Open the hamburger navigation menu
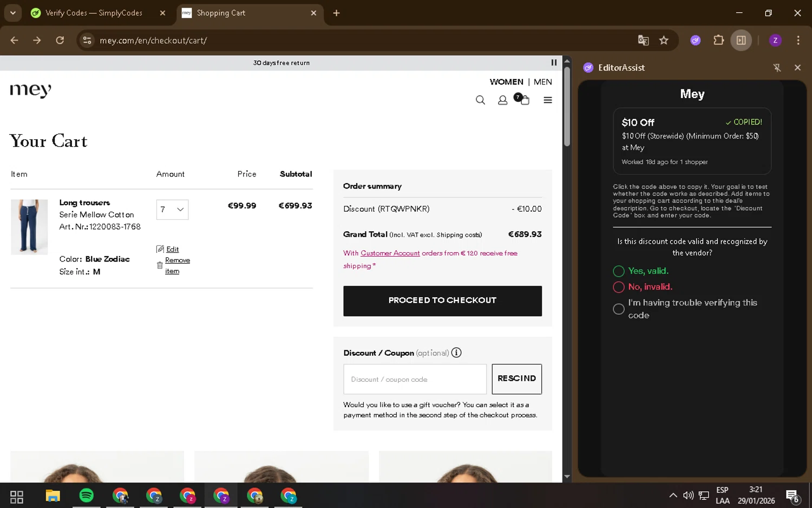Image resolution: width=812 pixels, height=508 pixels. [x=548, y=100]
